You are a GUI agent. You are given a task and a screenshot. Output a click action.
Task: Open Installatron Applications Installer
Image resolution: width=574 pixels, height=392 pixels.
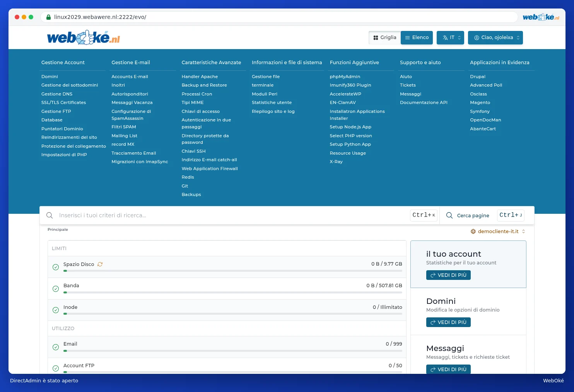coord(357,115)
